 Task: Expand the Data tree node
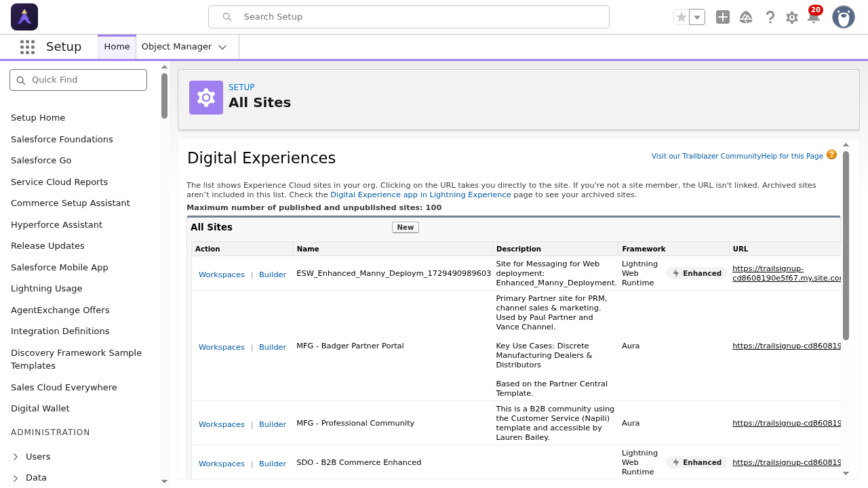tap(16, 478)
